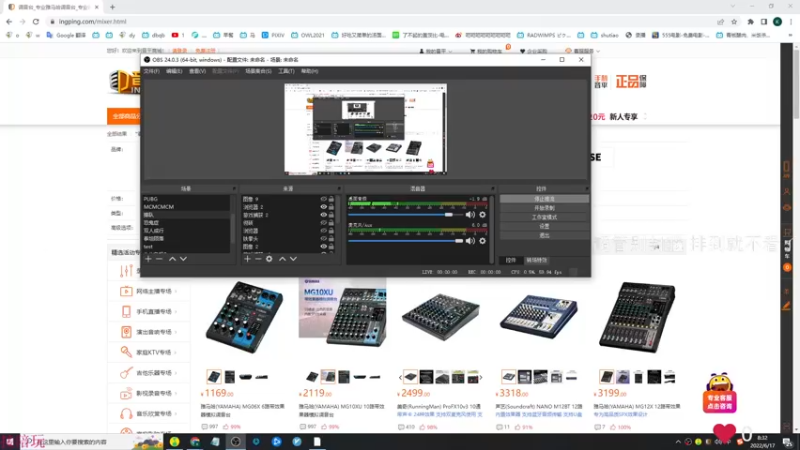Click the 设置 settings button in OBS
The height and width of the screenshot is (450, 800).
544,227
